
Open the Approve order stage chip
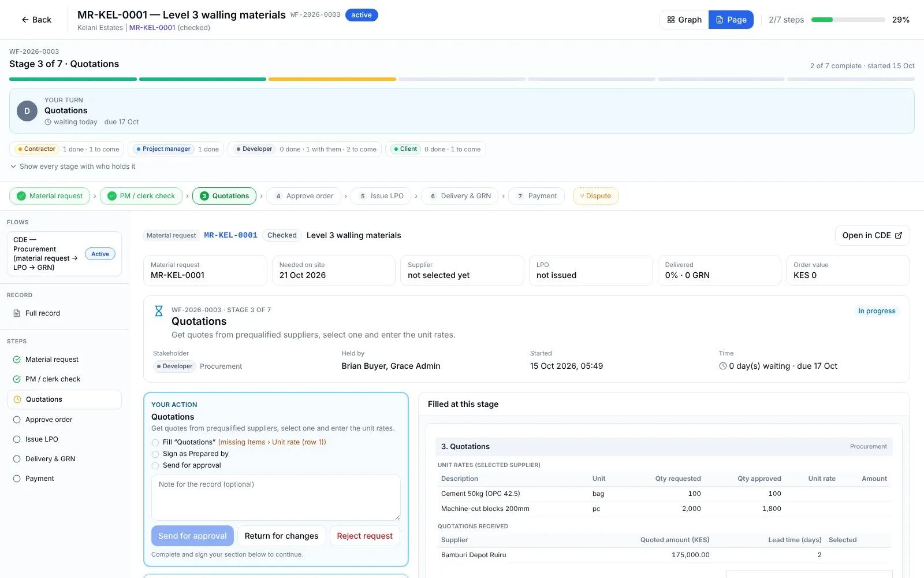pyautogui.click(x=304, y=196)
